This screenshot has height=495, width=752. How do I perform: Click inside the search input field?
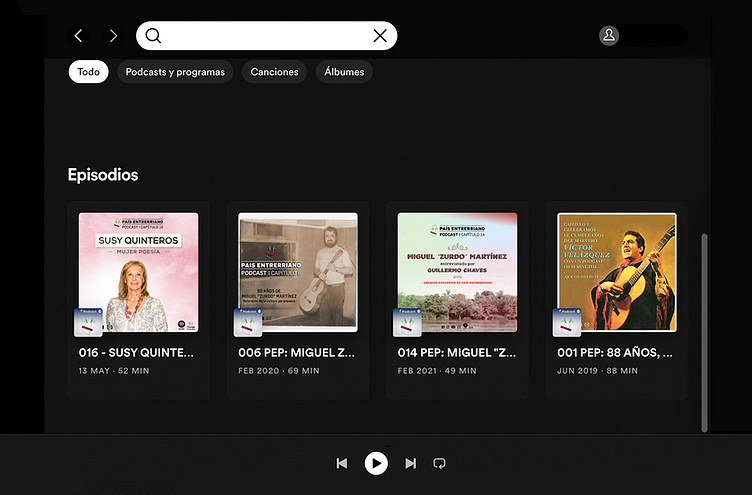point(265,36)
